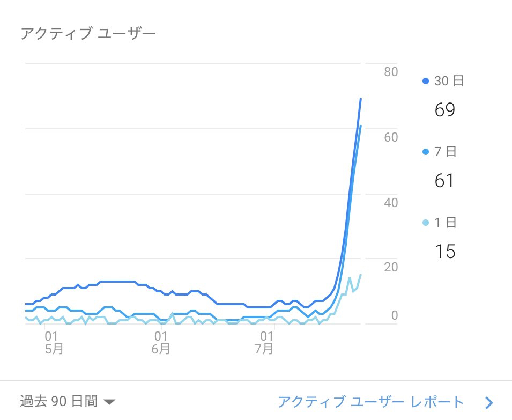The width and height of the screenshot is (512, 420).
Task: Click the 1-day value 15
Action: [444, 251]
